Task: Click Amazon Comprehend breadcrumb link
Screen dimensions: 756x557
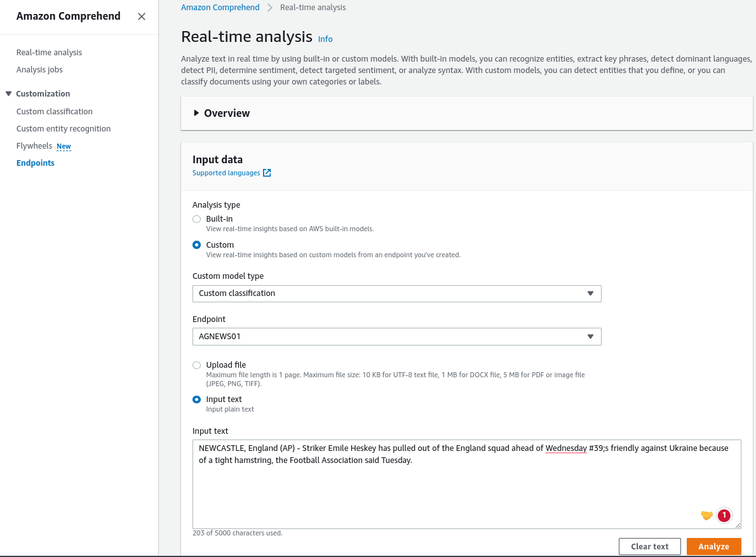Action: tap(220, 7)
